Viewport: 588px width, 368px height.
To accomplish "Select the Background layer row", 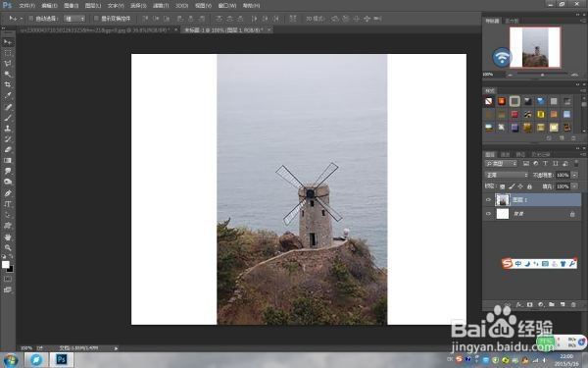I will click(x=532, y=214).
